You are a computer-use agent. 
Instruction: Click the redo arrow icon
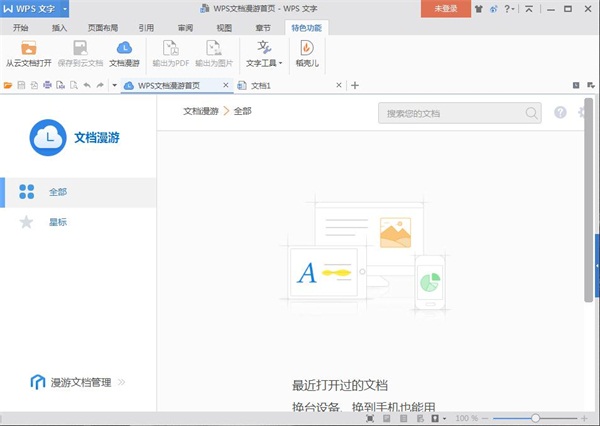[x=100, y=85]
